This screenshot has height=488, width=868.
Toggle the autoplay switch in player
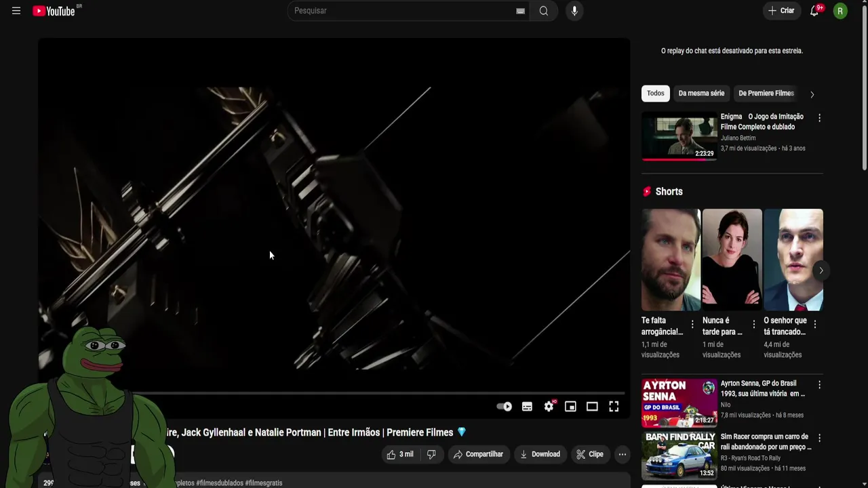coord(504,407)
